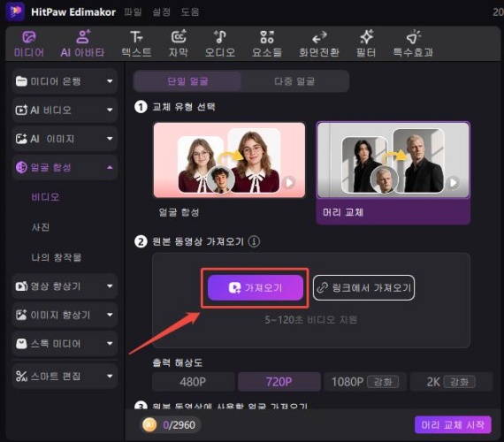
Task: Choose the 머리 교체 replacement type card
Action: click(x=393, y=172)
